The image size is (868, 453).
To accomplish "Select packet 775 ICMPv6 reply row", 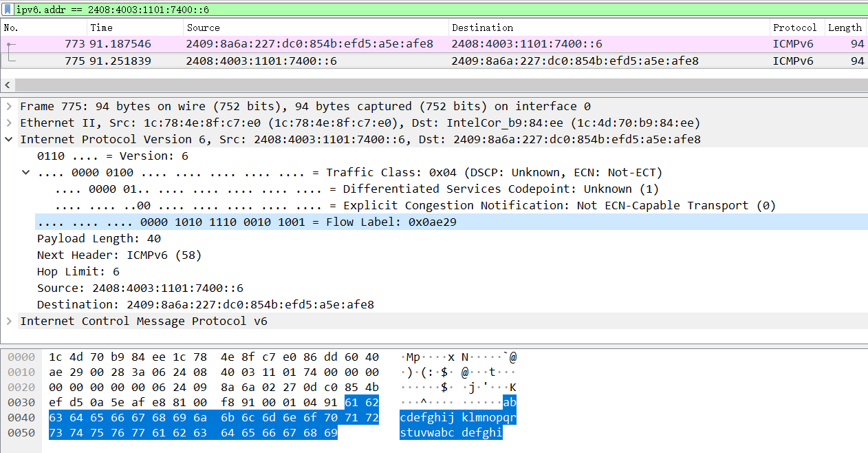I will coord(275,61).
